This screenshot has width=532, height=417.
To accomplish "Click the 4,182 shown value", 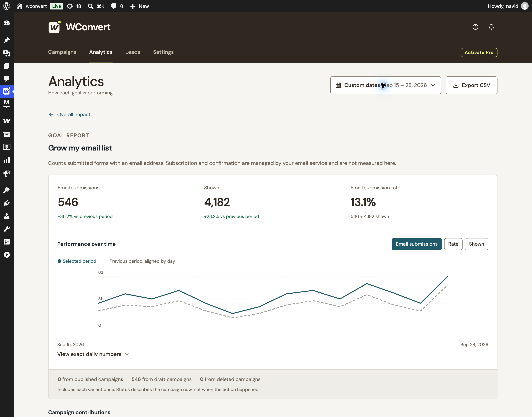I will (x=217, y=202).
